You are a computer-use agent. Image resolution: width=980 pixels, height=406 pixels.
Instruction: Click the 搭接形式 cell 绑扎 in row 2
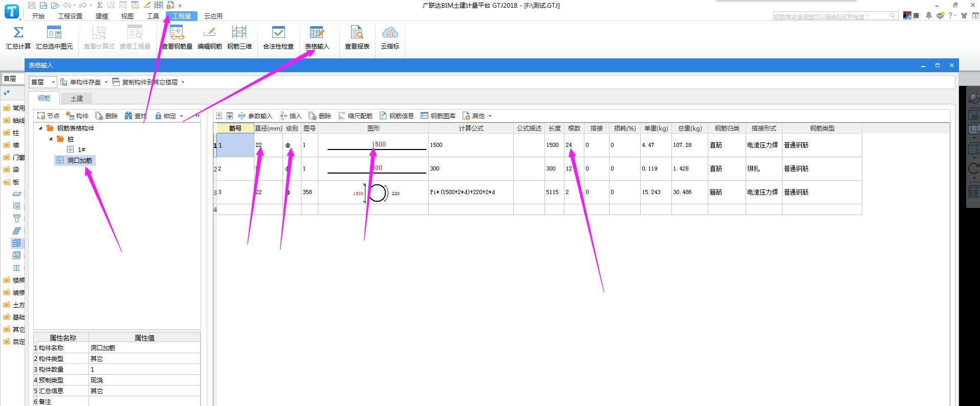click(x=763, y=168)
